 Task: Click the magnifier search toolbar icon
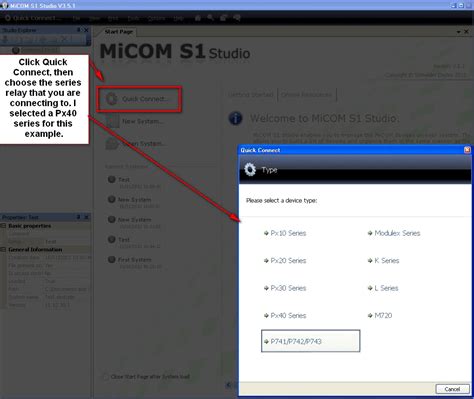tap(211, 18)
